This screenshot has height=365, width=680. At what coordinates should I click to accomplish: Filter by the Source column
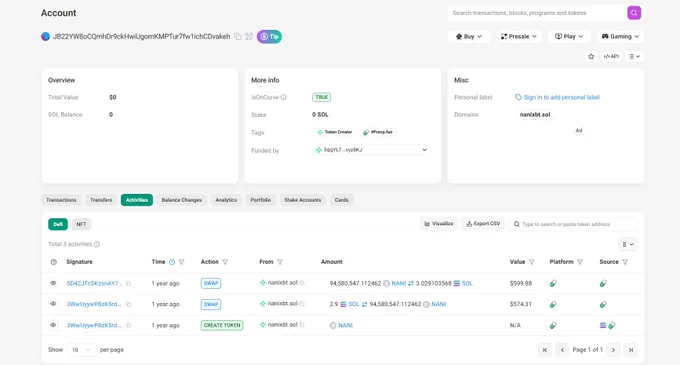tap(625, 262)
